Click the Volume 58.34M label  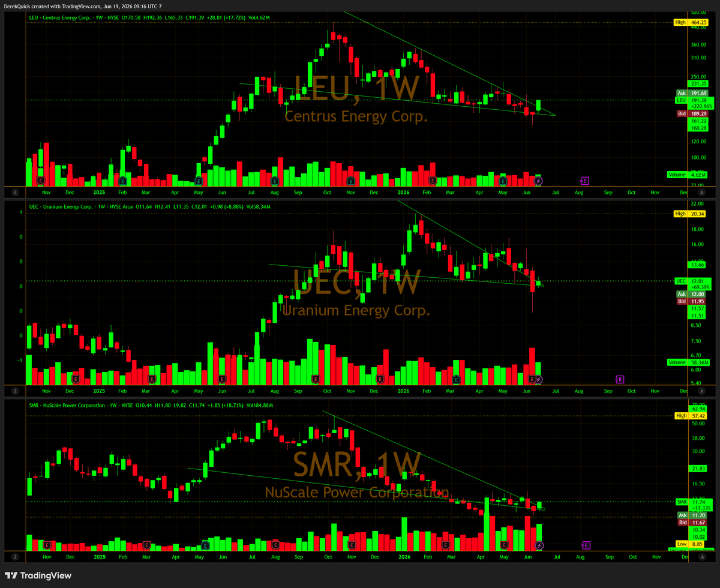688,362
